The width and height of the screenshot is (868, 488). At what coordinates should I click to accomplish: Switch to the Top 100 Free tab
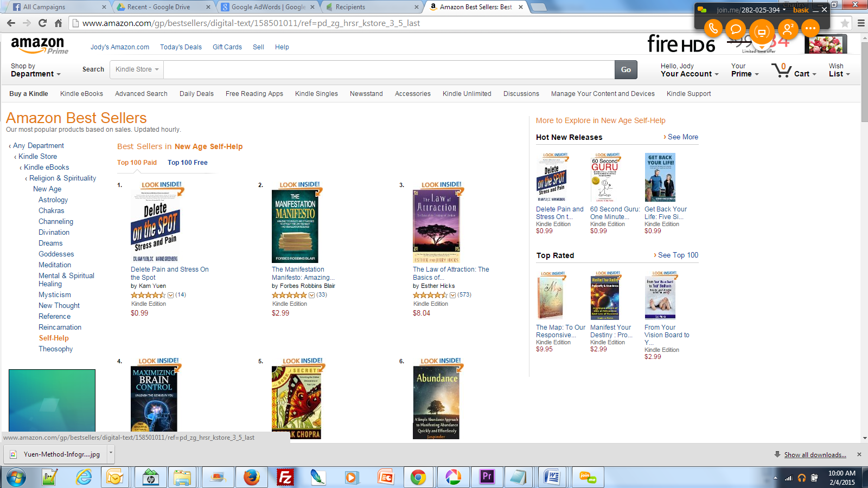[187, 163]
